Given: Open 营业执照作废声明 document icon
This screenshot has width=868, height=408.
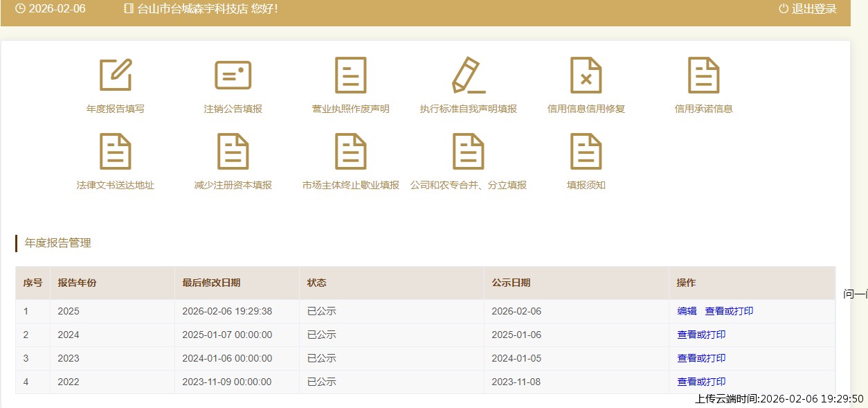Looking at the screenshot, I should coord(351,75).
